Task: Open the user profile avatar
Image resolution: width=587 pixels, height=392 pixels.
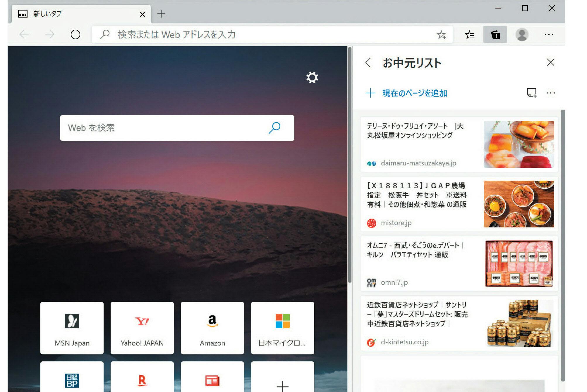Action: [x=521, y=35]
